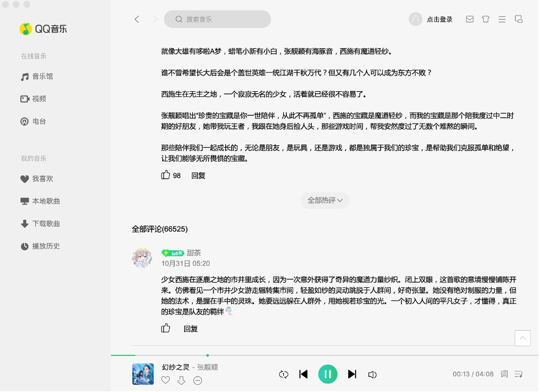This screenshot has width=539, height=392.
Task: Open the mail messages icon
Action: (469, 20)
